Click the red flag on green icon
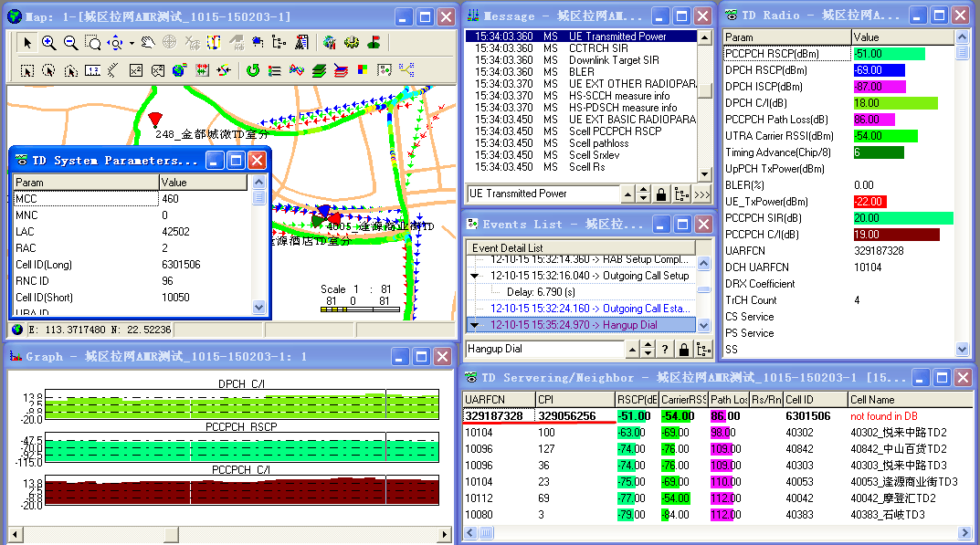 [x=374, y=43]
